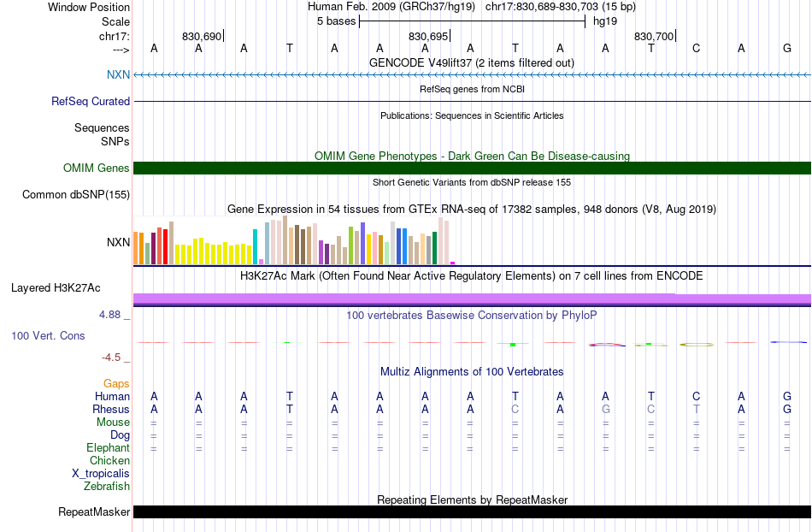This screenshot has height=532, width=812.
Task: Open the RepeatMasker track label
Action: click(x=94, y=511)
